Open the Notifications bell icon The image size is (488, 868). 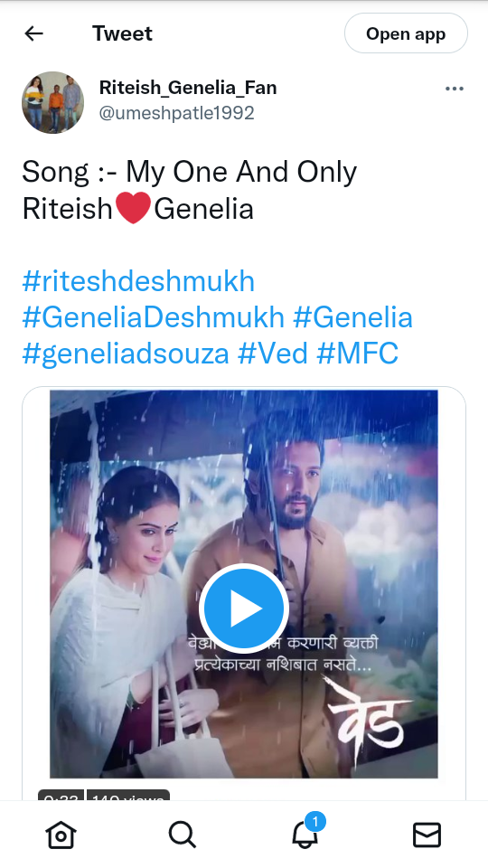point(305,835)
